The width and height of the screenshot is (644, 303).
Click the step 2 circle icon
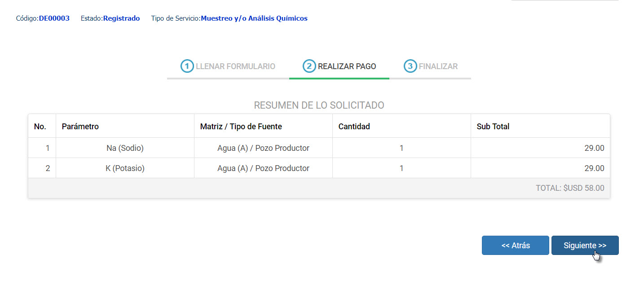[309, 66]
